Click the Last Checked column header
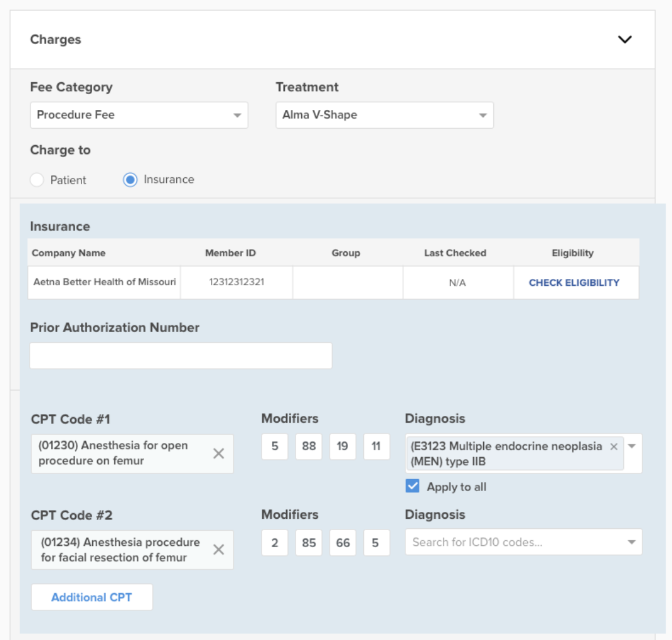The width and height of the screenshot is (672, 640). click(x=455, y=253)
